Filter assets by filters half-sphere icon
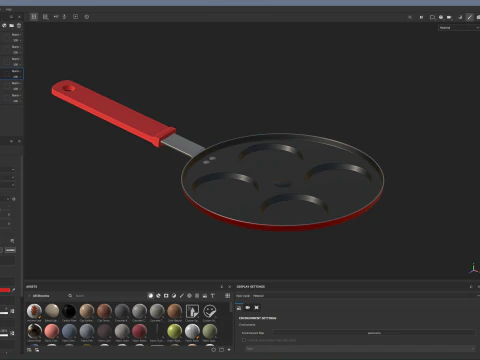The height and width of the screenshot is (360, 480). pyautogui.click(x=174, y=296)
